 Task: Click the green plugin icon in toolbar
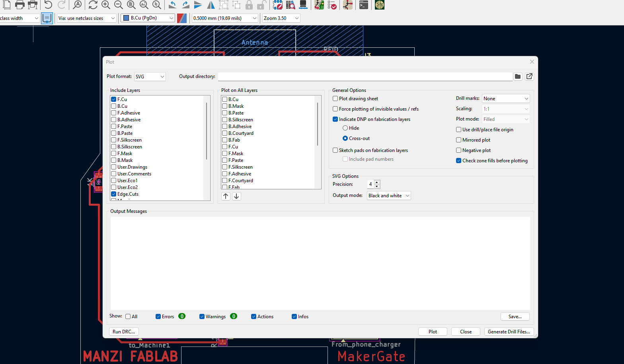(379, 5)
